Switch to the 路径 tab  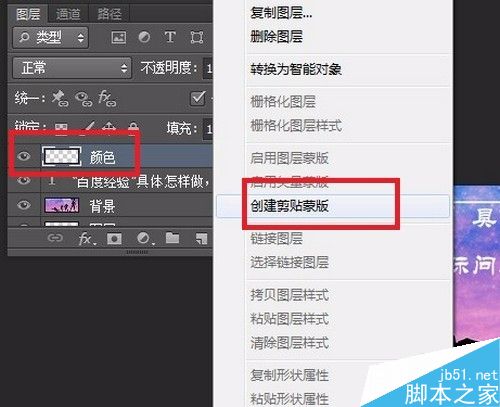point(109,14)
